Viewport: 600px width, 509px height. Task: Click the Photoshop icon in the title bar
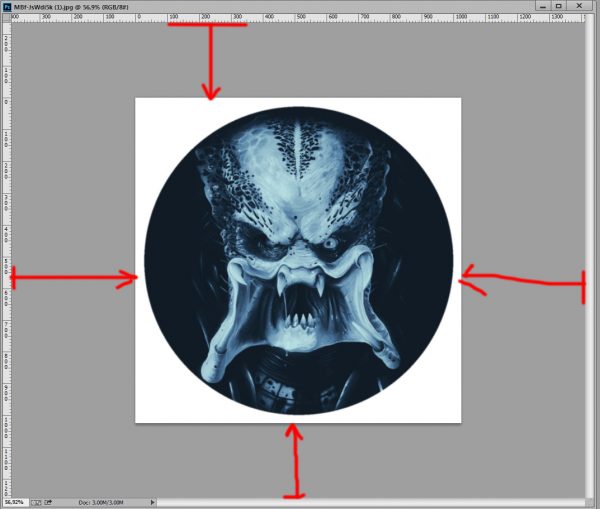click(x=7, y=7)
